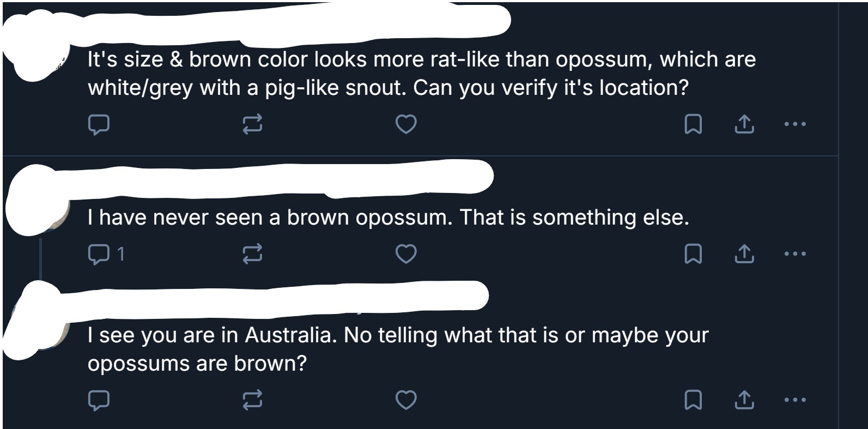Open more options on rat-like comment
The image size is (868, 429).
tap(795, 125)
